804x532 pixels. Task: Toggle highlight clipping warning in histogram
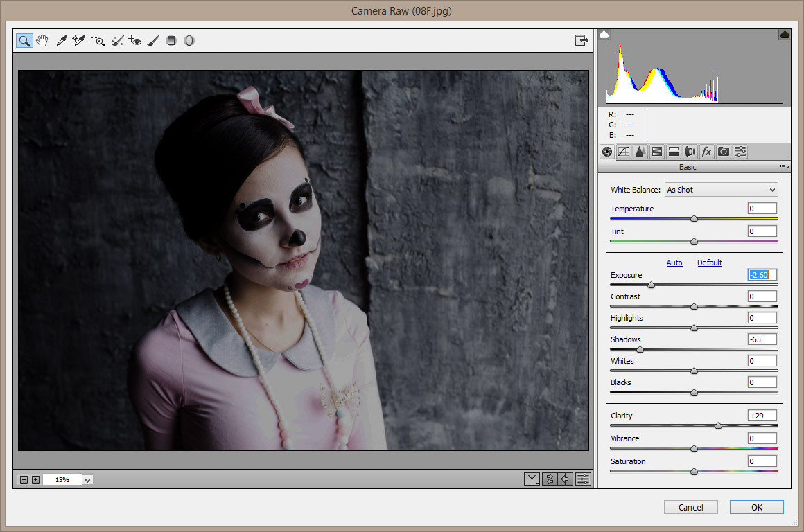point(785,35)
